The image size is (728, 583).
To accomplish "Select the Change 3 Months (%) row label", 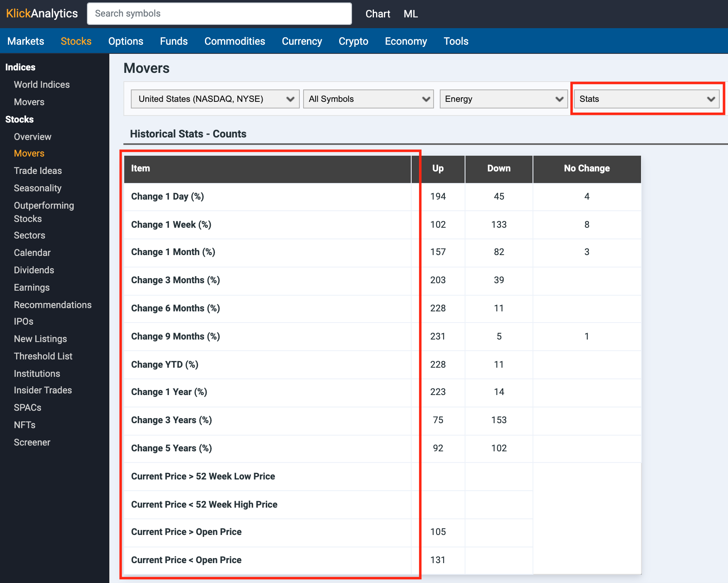I will [176, 280].
